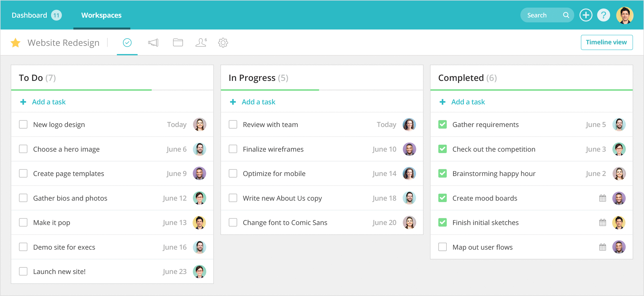Check off the New logo design task
Screen dimensions: 644x296
[x=23, y=124]
